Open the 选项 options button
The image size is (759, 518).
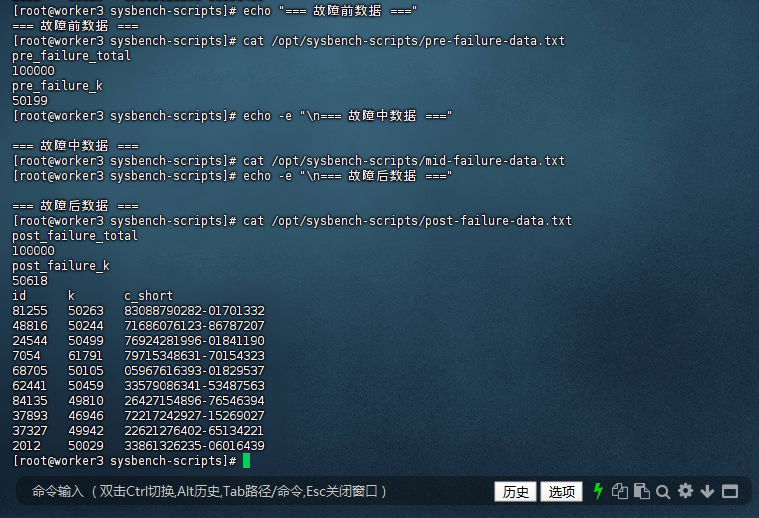562,492
